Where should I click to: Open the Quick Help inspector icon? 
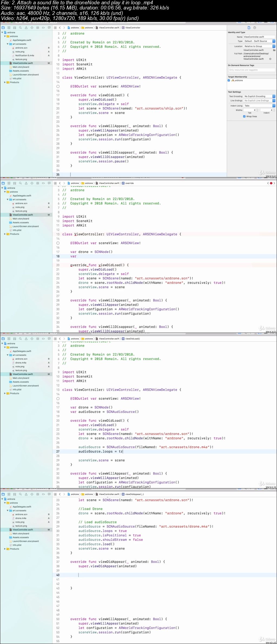pos(255,28)
